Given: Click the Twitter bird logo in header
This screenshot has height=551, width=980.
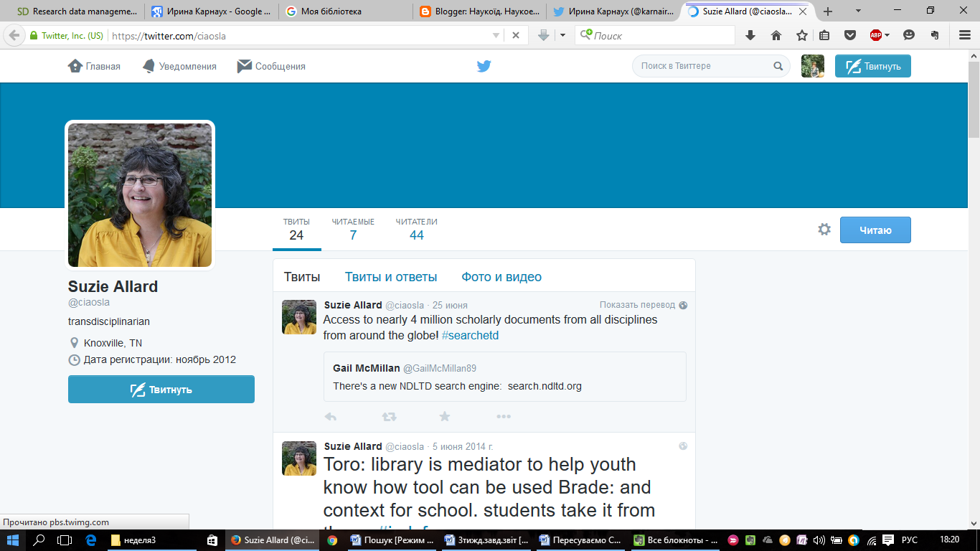Looking at the screenshot, I should [x=484, y=66].
